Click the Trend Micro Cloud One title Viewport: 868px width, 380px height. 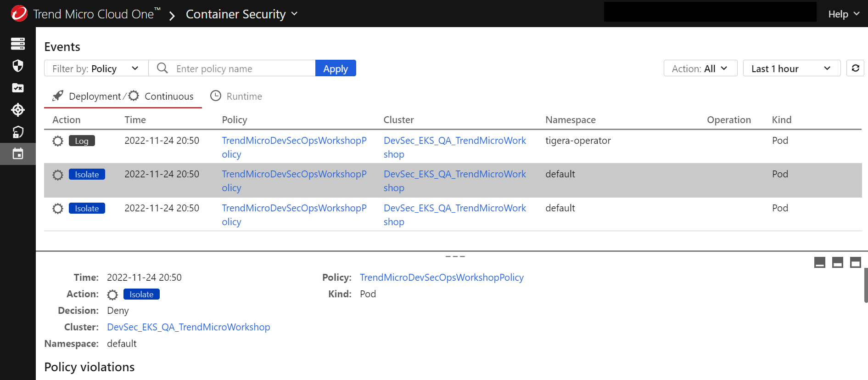(x=97, y=14)
